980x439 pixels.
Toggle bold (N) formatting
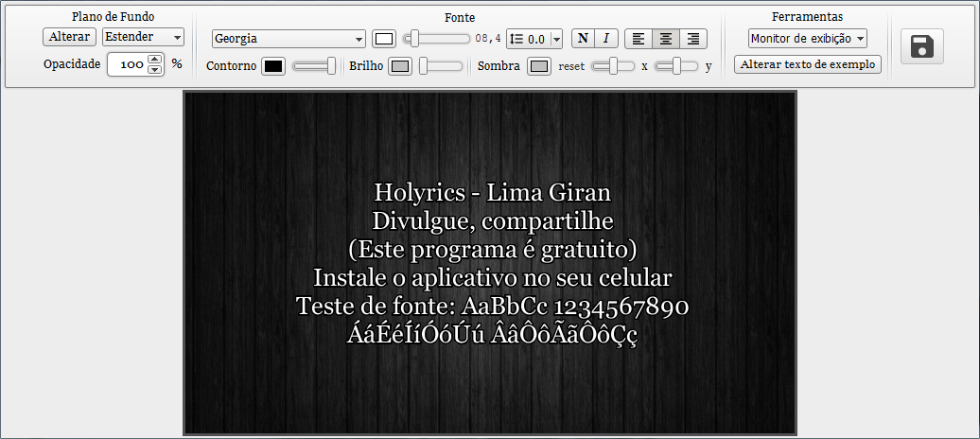click(583, 39)
